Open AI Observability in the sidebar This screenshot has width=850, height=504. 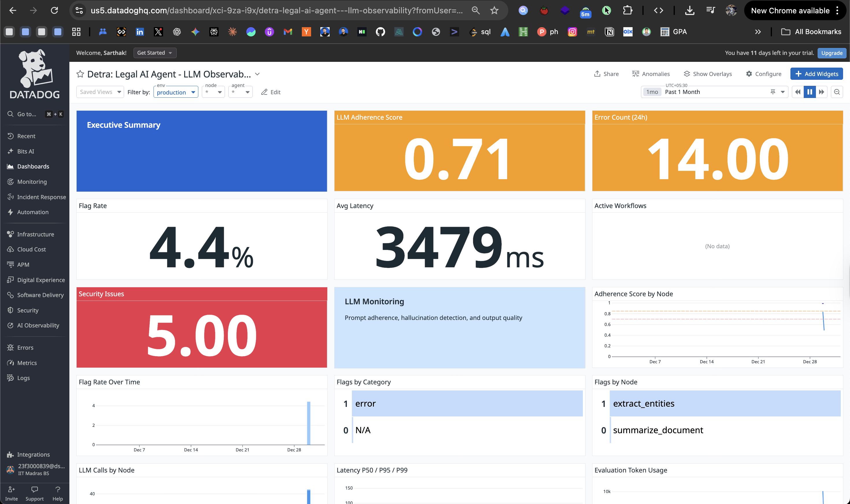[38, 325]
